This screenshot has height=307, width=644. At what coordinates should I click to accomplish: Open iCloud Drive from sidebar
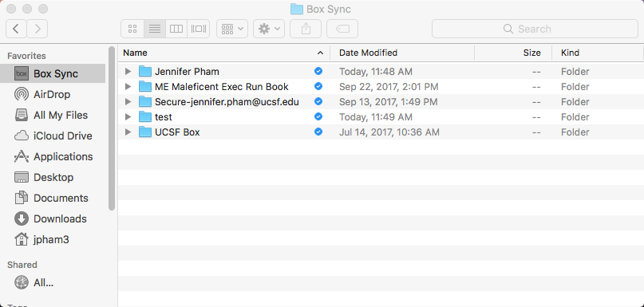(x=53, y=136)
